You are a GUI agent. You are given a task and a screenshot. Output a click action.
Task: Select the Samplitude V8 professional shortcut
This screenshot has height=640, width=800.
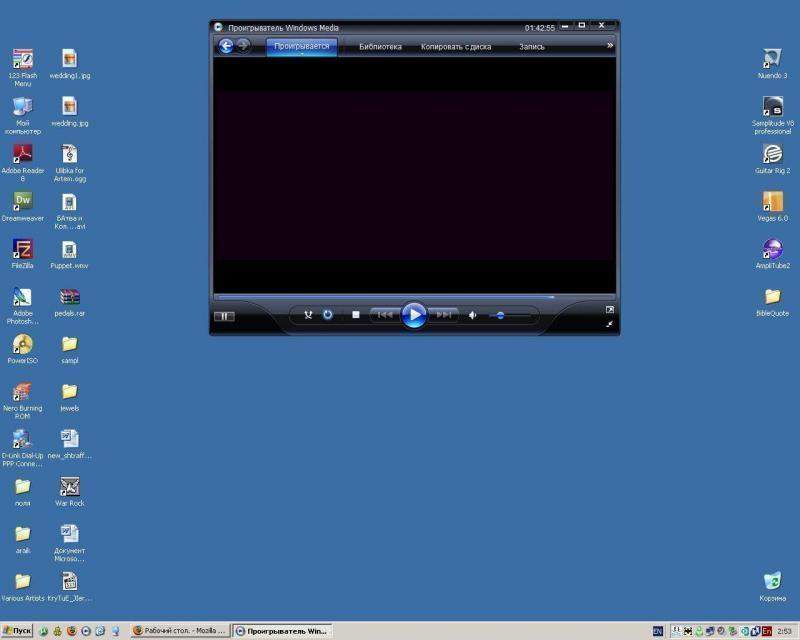(x=772, y=115)
